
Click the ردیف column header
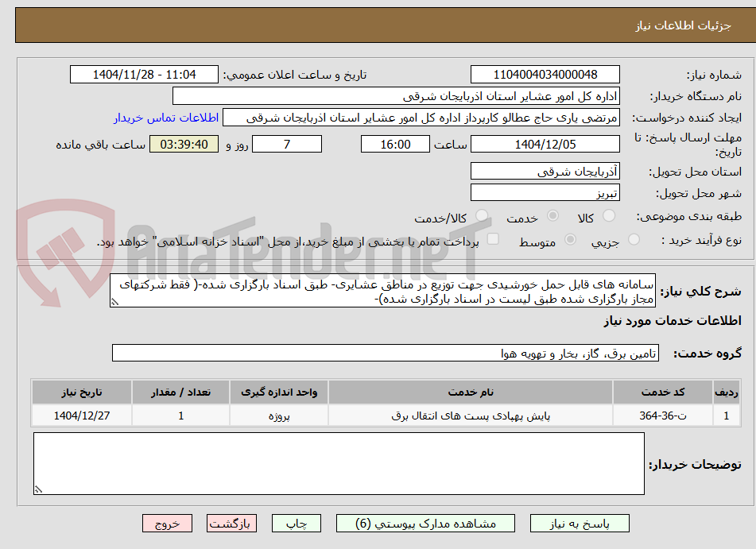coord(726,392)
